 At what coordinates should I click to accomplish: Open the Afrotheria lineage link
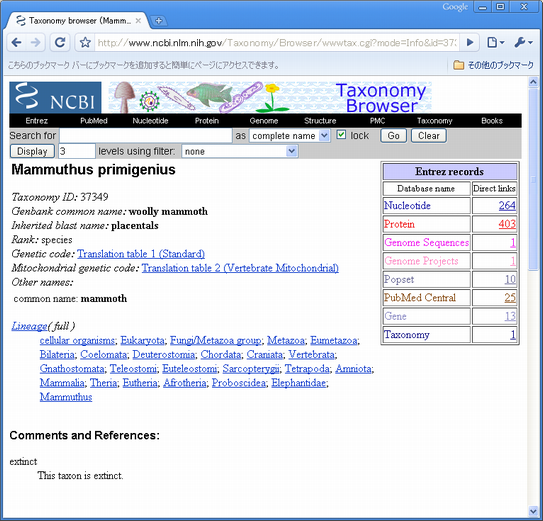point(185,383)
